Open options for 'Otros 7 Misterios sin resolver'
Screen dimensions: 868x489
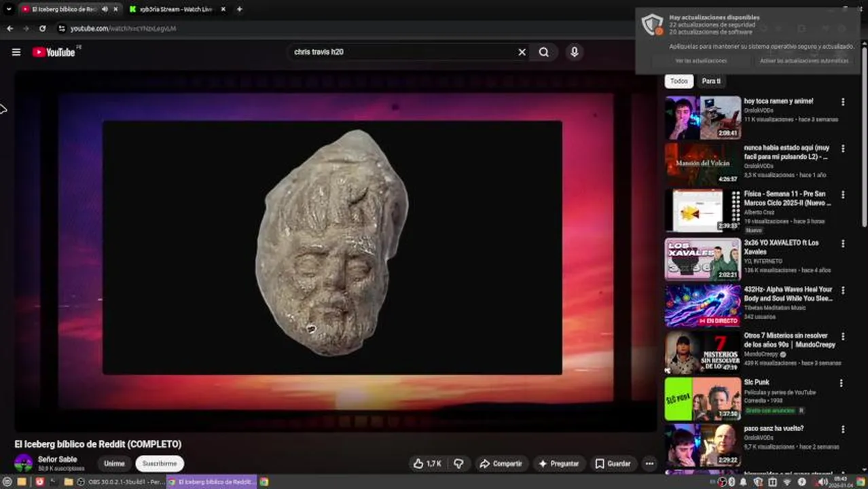tap(843, 336)
